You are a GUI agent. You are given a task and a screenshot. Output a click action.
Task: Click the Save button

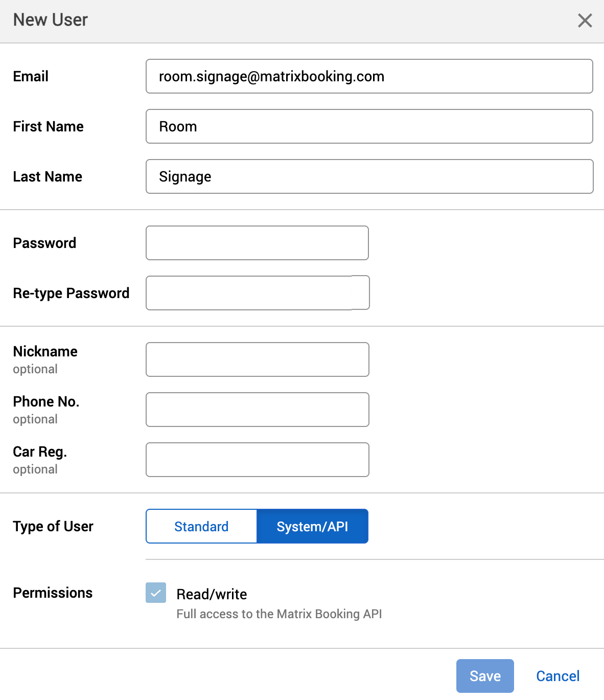484,675
